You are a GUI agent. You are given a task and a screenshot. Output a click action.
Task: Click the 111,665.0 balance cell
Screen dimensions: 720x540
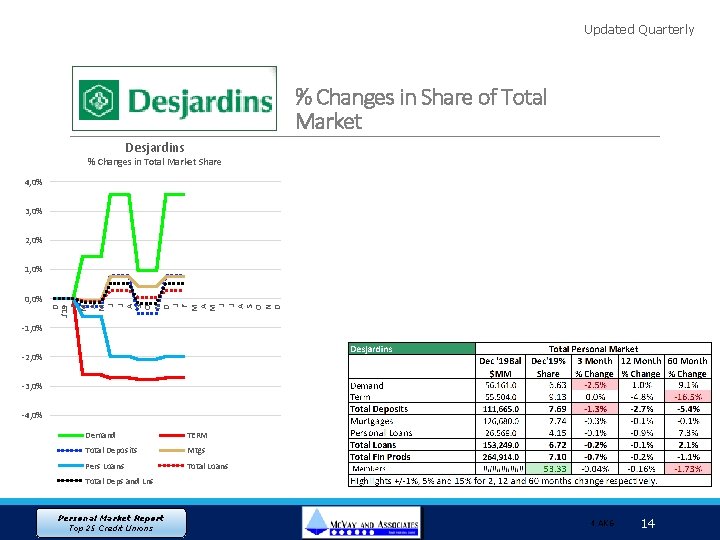pyautogui.click(x=500, y=409)
